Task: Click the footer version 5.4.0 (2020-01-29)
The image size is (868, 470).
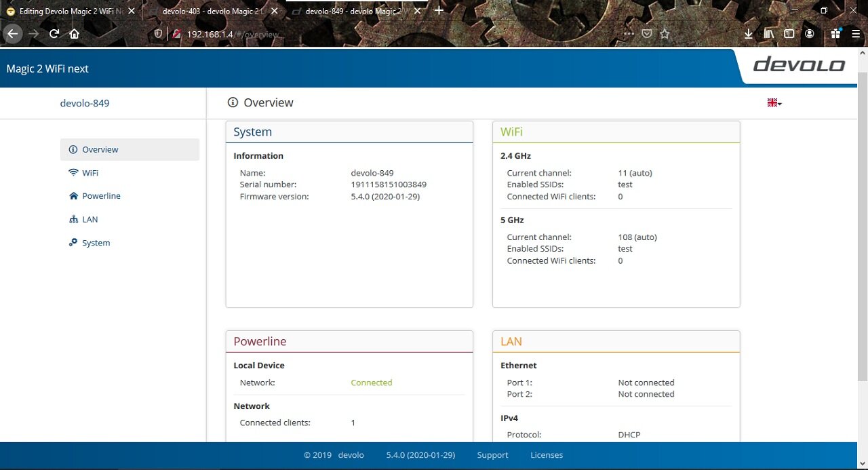Action: coord(420,455)
